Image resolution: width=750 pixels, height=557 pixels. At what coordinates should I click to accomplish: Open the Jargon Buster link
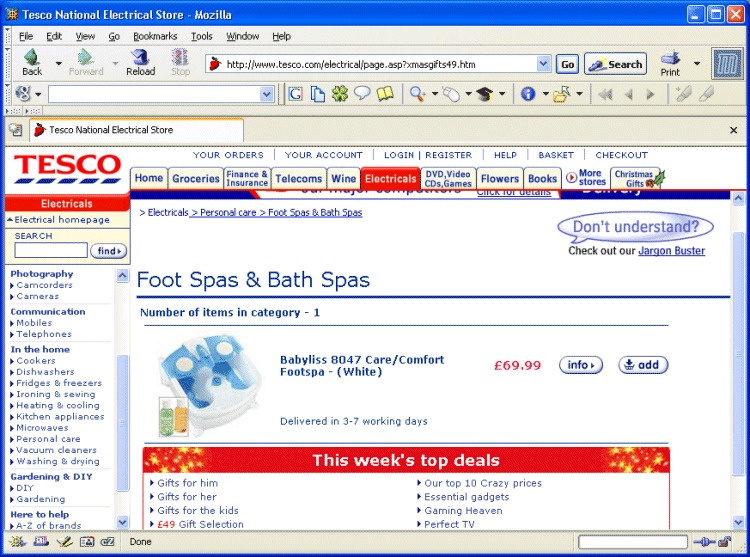(672, 251)
